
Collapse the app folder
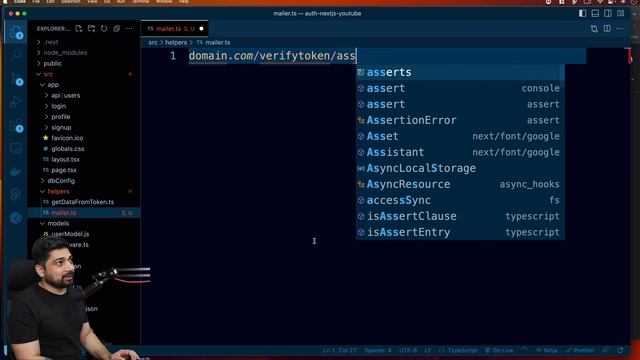[x=84, y=84]
